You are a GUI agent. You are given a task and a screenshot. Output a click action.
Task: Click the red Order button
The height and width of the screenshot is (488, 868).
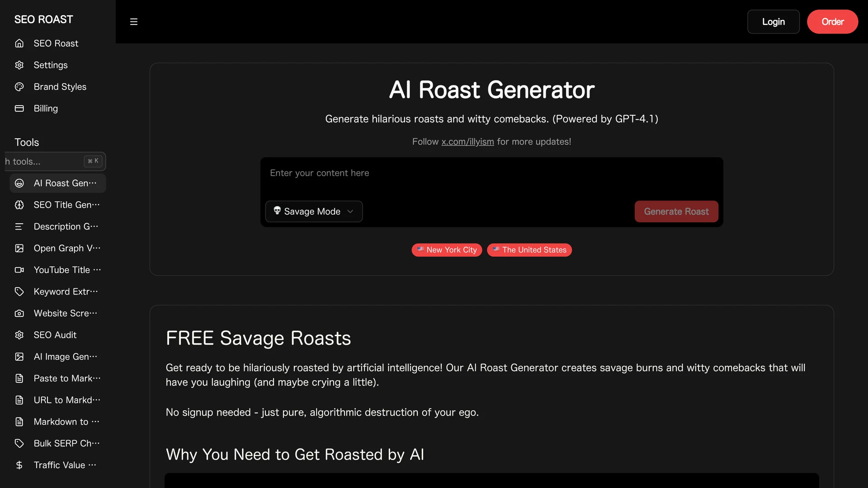(x=832, y=22)
